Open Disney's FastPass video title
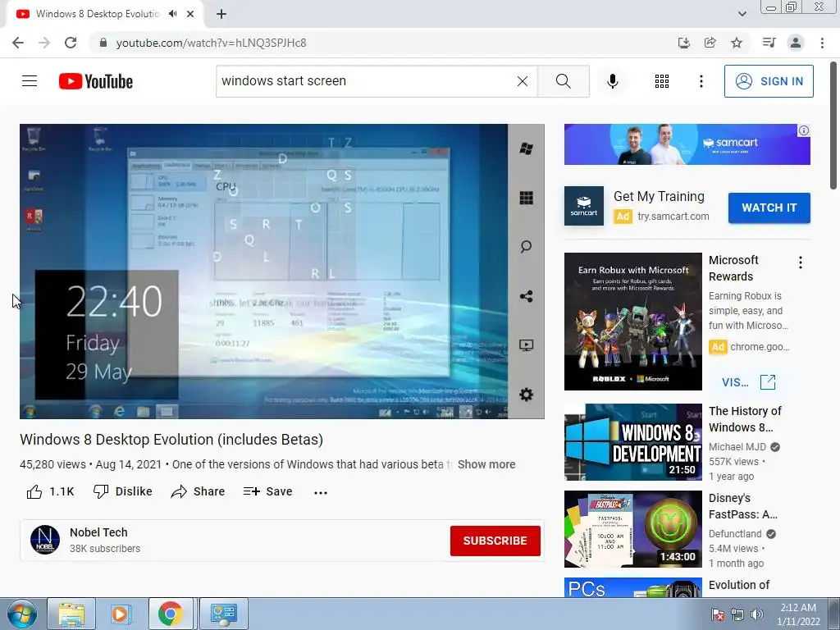The height and width of the screenshot is (630, 840). 743,505
